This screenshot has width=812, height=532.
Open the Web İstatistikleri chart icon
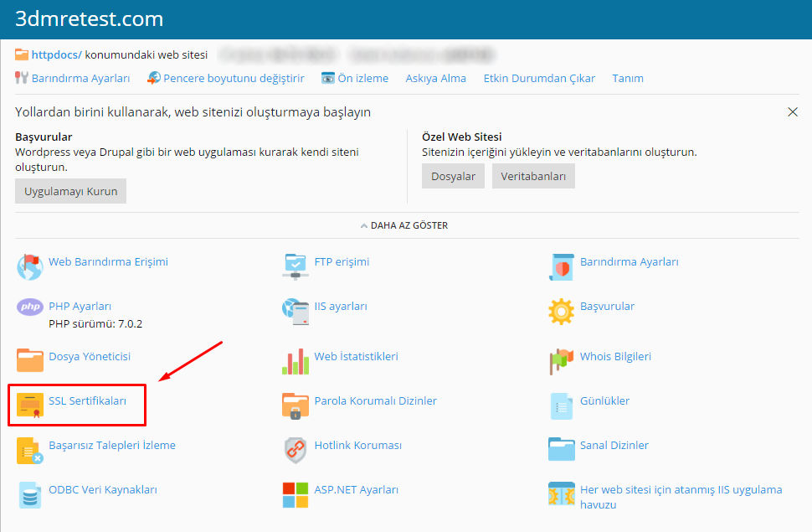click(296, 360)
